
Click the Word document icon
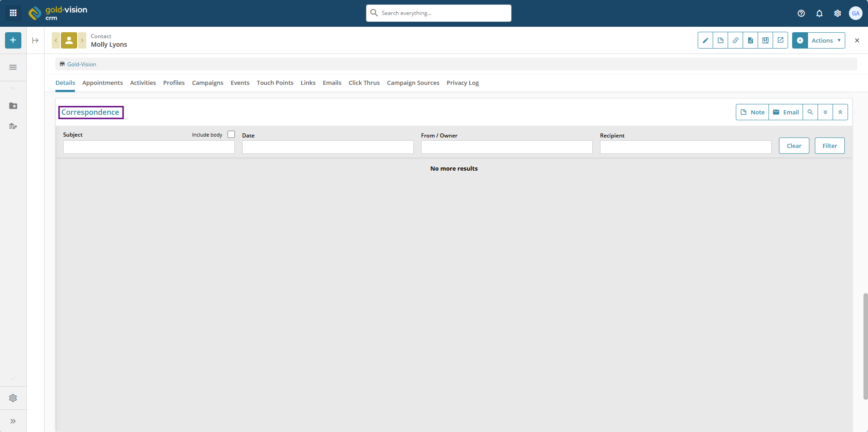pyautogui.click(x=750, y=40)
